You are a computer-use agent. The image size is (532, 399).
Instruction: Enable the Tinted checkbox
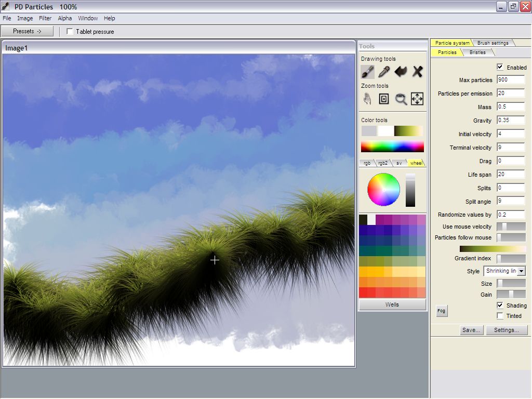pos(500,316)
